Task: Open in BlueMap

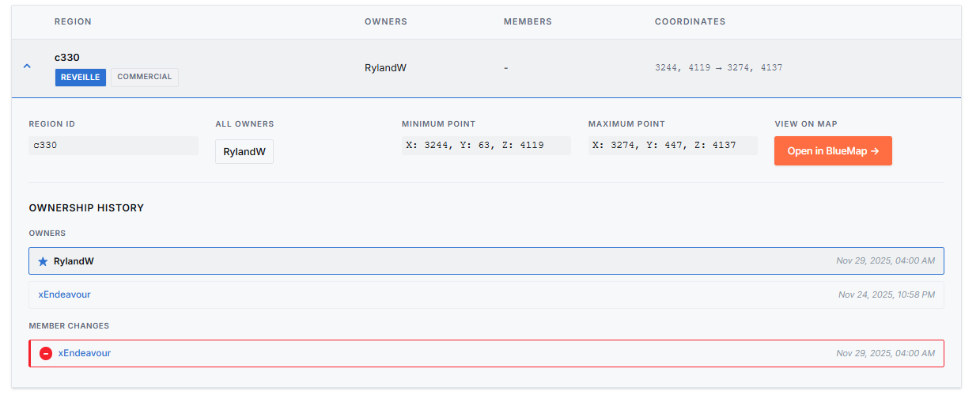Action: tap(833, 150)
